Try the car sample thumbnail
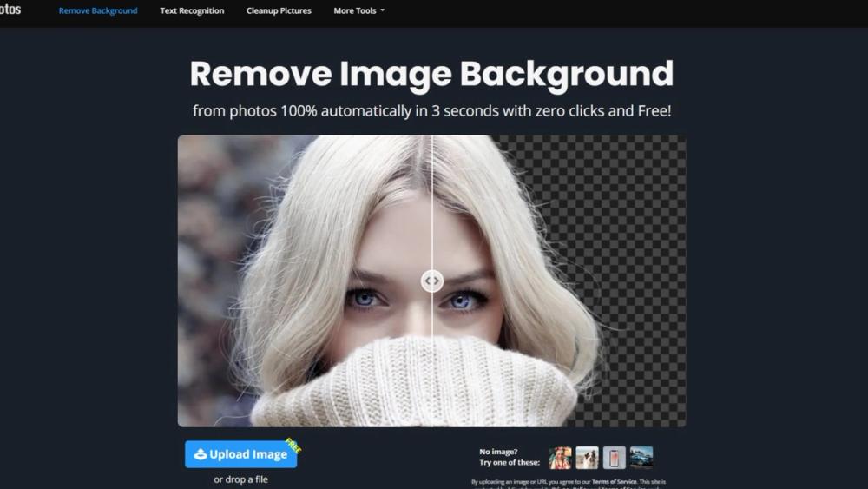The height and width of the screenshot is (489, 868). click(x=641, y=458)
